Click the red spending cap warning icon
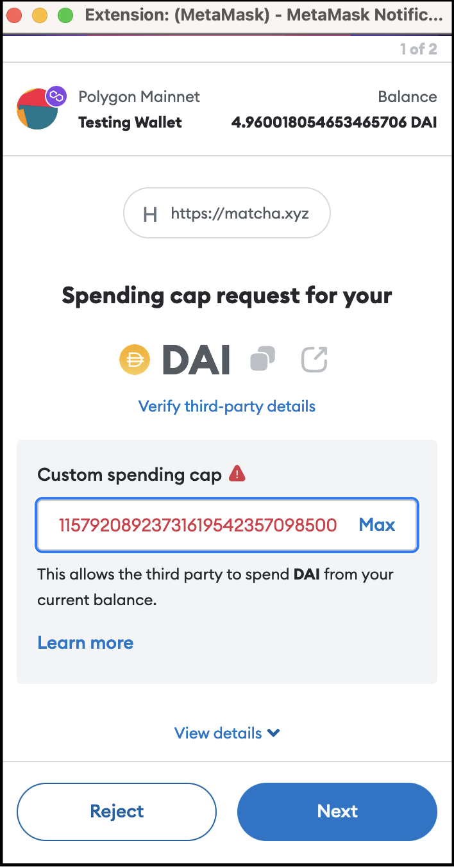This screenshot has height=868, width=454. pos(237,474)
